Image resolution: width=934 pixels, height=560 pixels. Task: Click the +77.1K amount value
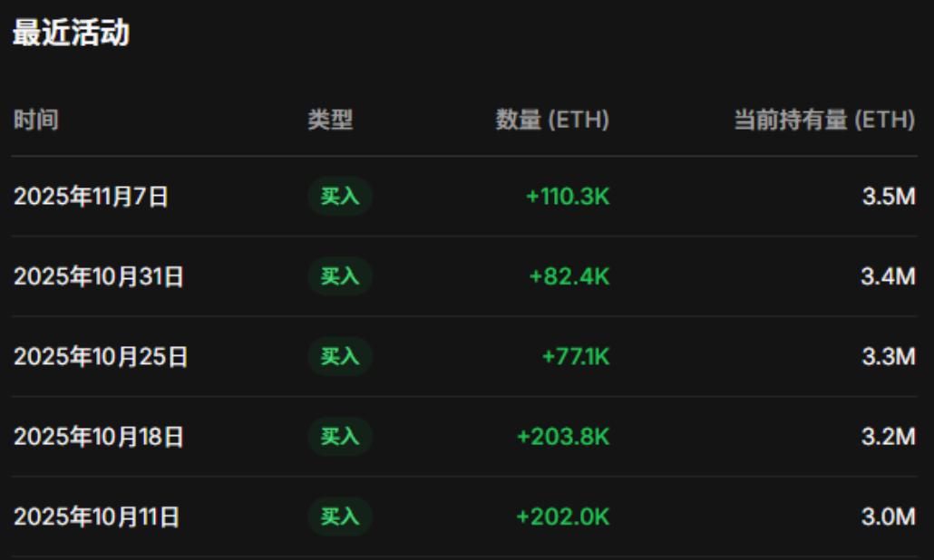tap(576, 357)
